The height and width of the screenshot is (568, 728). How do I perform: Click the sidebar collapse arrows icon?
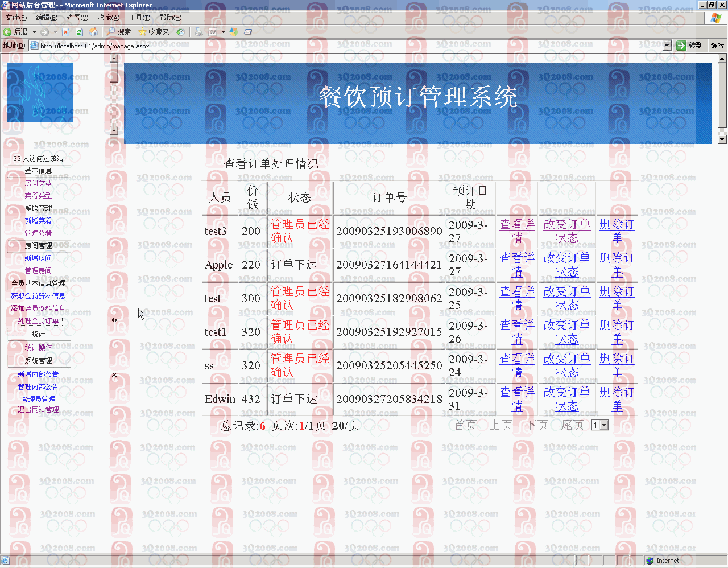click(x=114, y=320)
